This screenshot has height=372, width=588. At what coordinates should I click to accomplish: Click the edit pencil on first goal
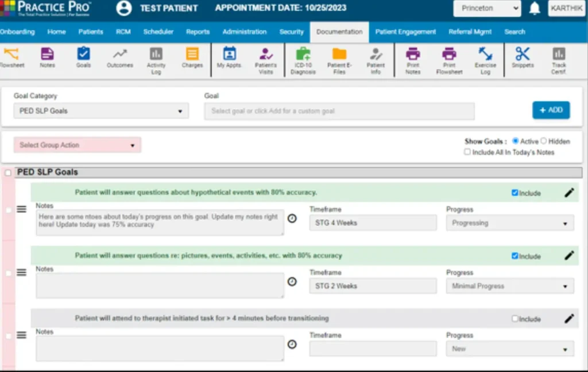[568, 193]
